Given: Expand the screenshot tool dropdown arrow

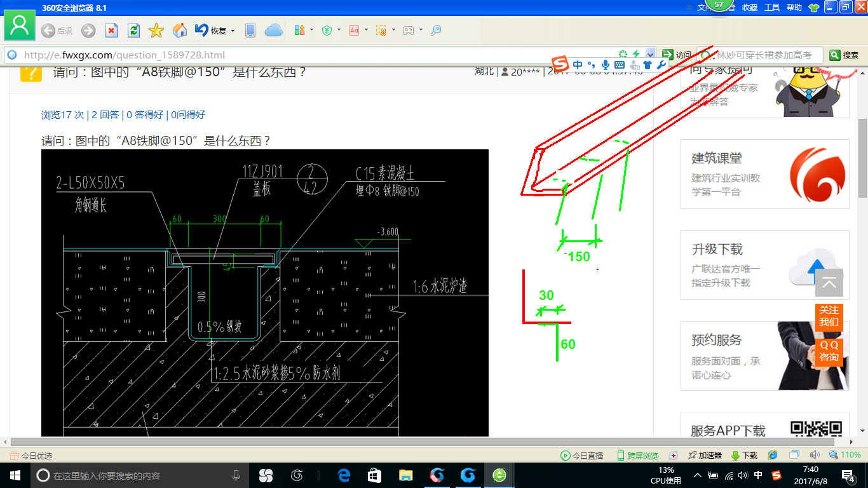Looking at the screenshot, I should [x=393, y=30].
